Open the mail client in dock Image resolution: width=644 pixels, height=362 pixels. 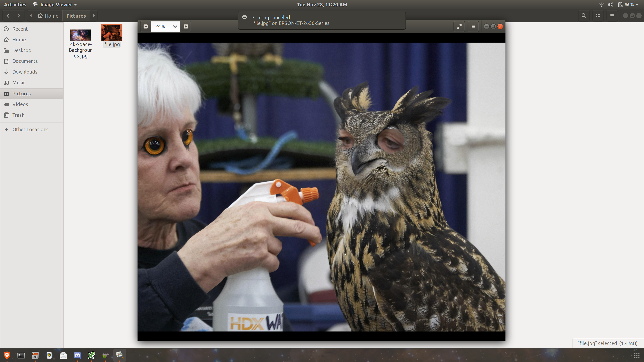point(63,355)
